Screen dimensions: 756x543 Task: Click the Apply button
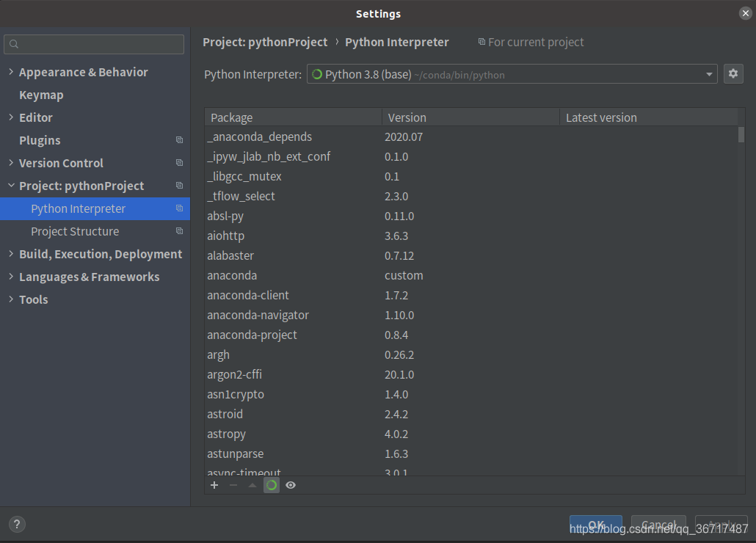(x=722, y=525)
